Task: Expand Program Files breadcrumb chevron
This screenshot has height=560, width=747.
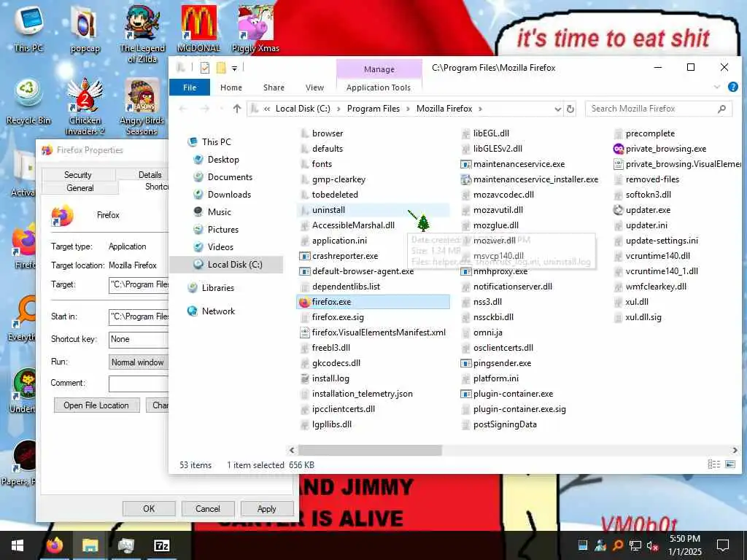Action: tap(408, 109)
